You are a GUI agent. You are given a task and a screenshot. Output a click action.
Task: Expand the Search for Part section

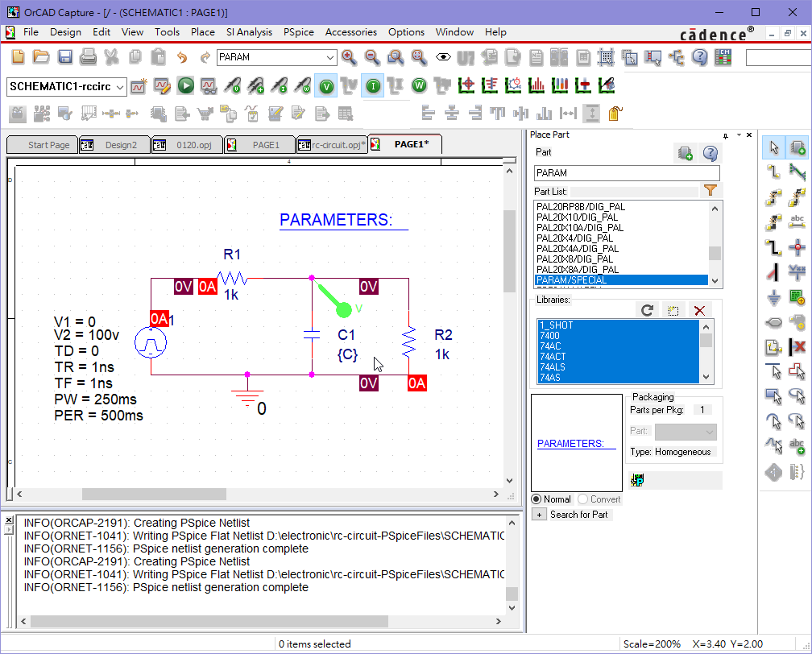pos(539,515)
